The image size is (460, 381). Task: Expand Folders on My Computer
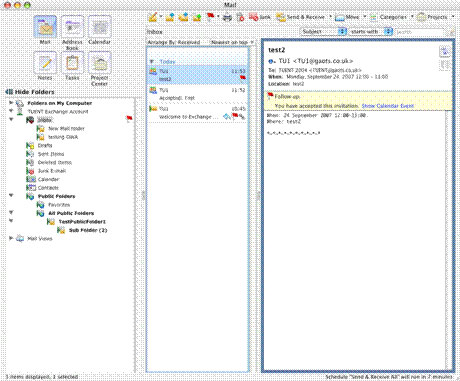(x=11, y=103)
